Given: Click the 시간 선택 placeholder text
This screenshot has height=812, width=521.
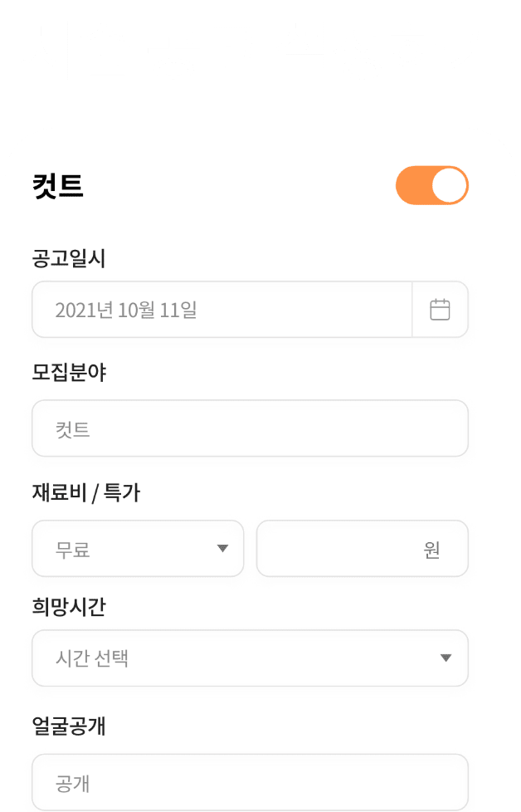Looking at the screenshot, I should click(x=91, y=658).
